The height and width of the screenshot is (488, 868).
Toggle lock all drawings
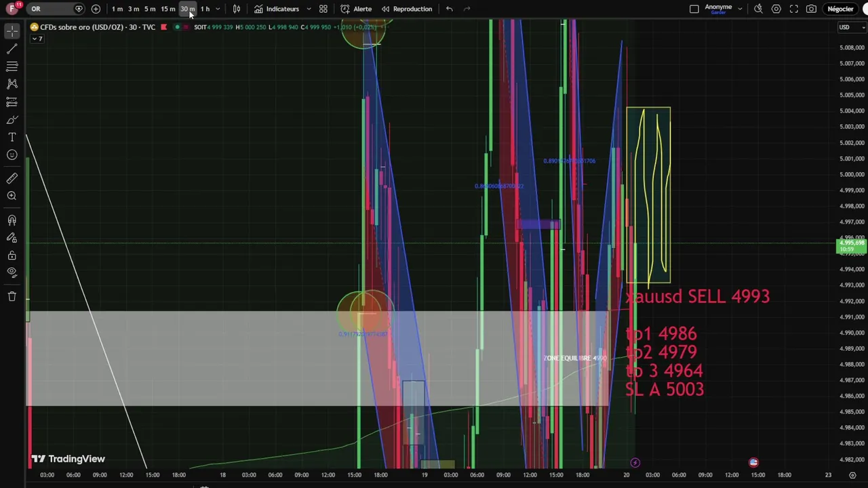coord(12,256)
